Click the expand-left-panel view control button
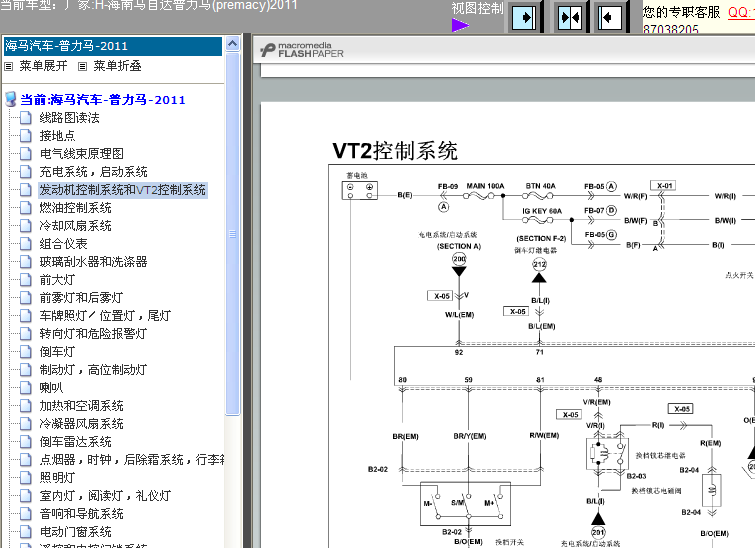 coord(524,18)
